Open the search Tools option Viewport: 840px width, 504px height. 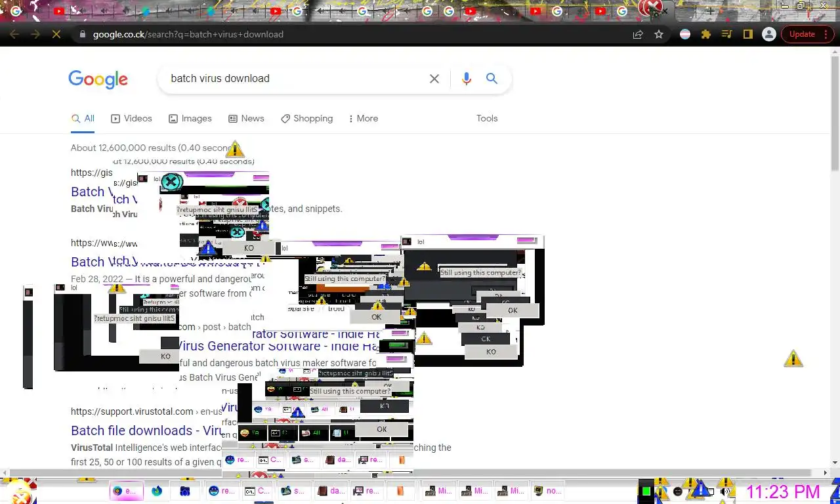pos(487,118)
